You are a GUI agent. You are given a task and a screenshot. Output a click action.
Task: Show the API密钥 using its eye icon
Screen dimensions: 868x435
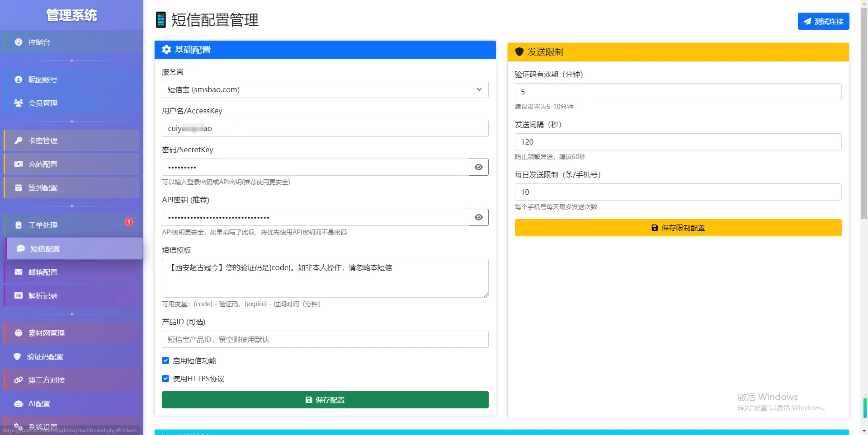coord(478,217)
